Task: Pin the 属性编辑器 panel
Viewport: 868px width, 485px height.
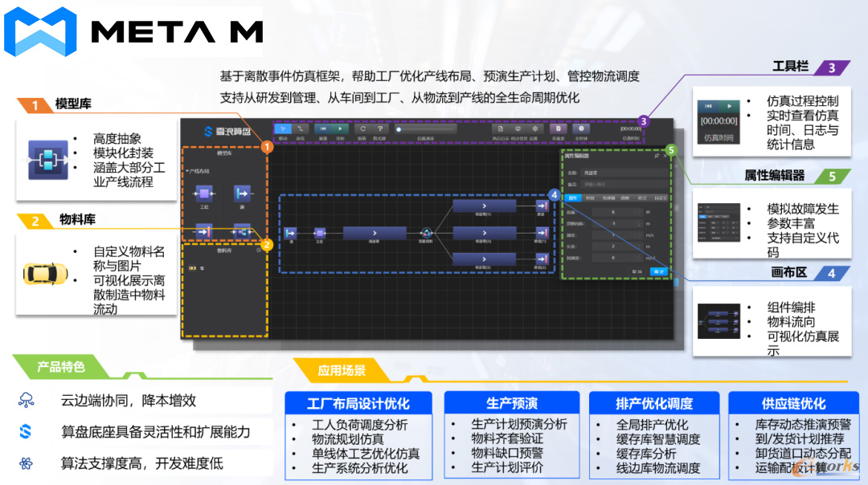Action: click(x=657, y=156)
